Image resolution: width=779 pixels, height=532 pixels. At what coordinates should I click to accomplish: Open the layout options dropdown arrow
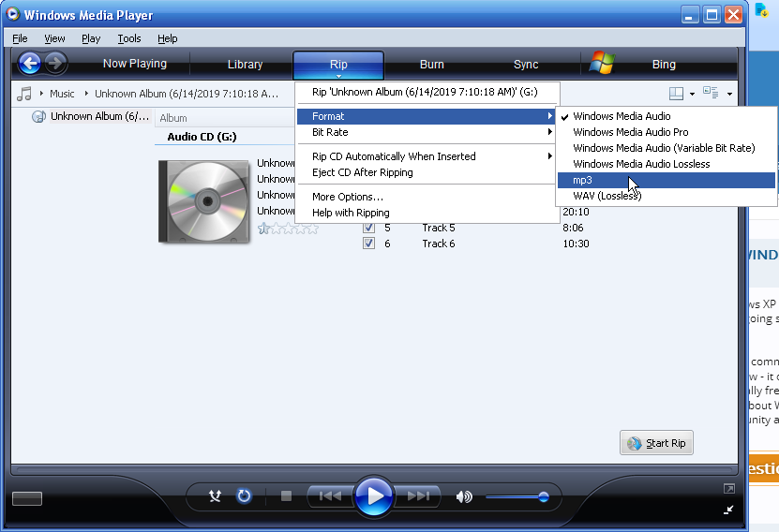click(692, 94)
